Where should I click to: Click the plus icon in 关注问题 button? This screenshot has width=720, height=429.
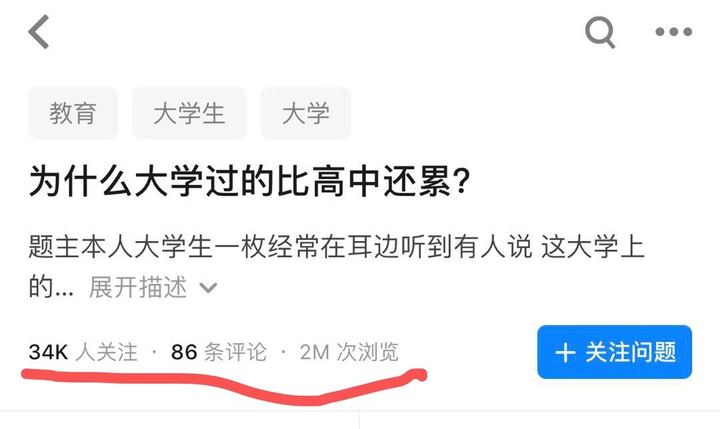[x=565, y=353]
